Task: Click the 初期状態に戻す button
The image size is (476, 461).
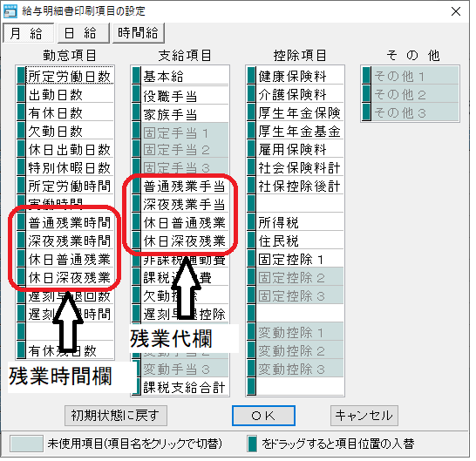Action: (116, 415)
